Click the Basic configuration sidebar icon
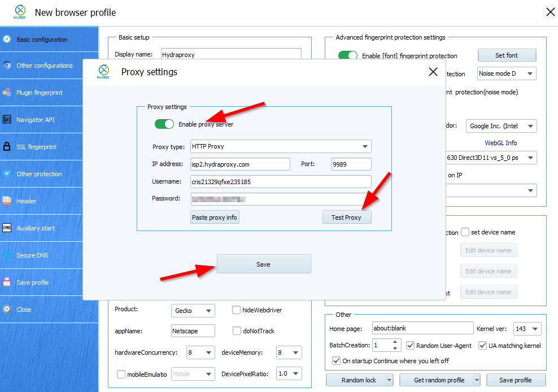This screenshot has height=392, width=558. [7, 40]
